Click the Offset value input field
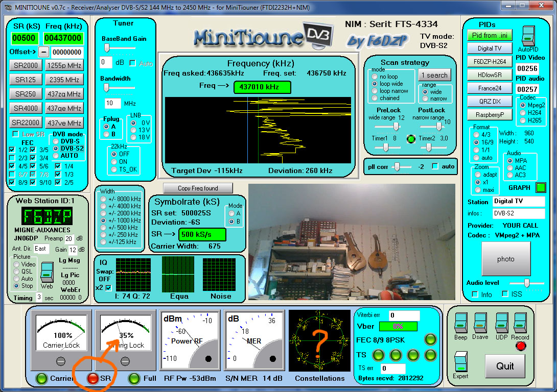This screenshot has height=392, width=557. [66, 52]
